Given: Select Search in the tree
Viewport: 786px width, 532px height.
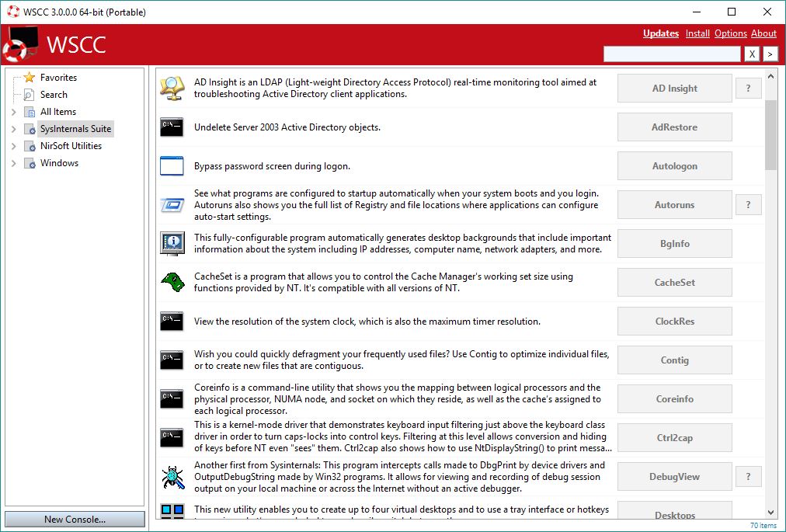Looking at the screenshot, I should pyautogui.click(x=54, y=95).
